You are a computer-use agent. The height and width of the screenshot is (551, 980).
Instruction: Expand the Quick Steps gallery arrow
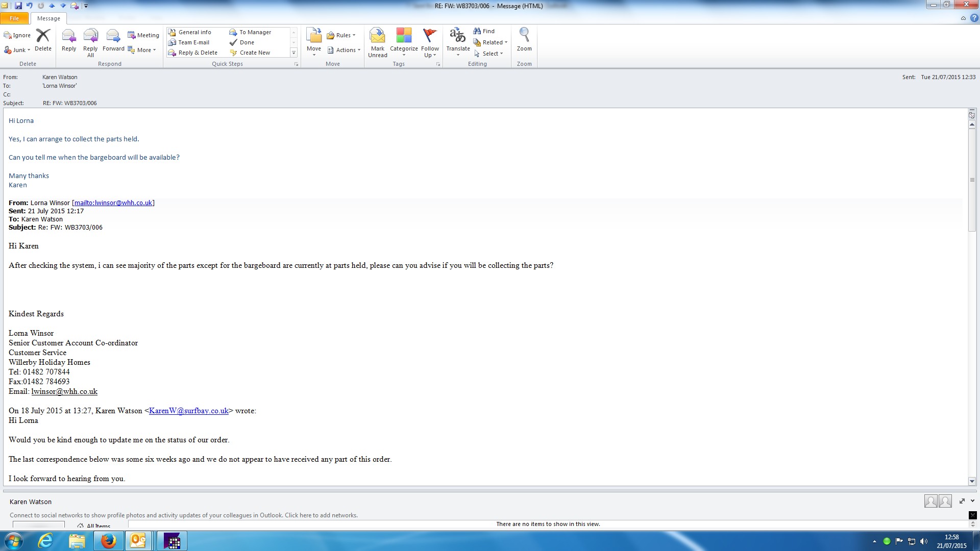tap(293, 53)
